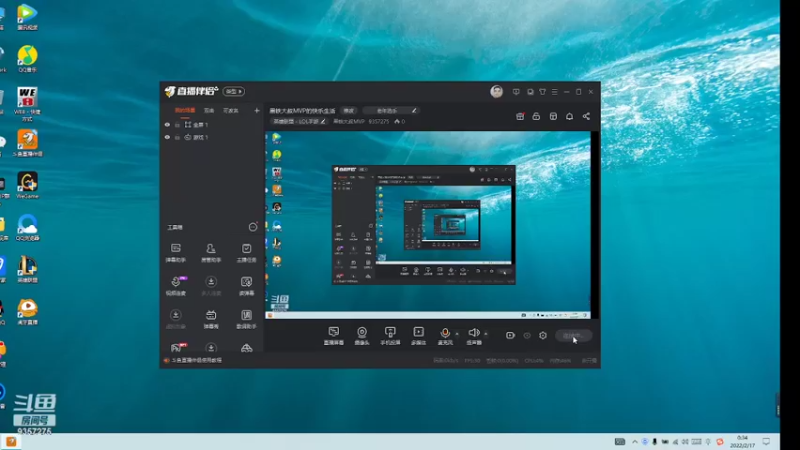The width and height of the screenshot is (800, 450).
Task: Add a multimedia source (多媒体)
Action: point(418,336)
